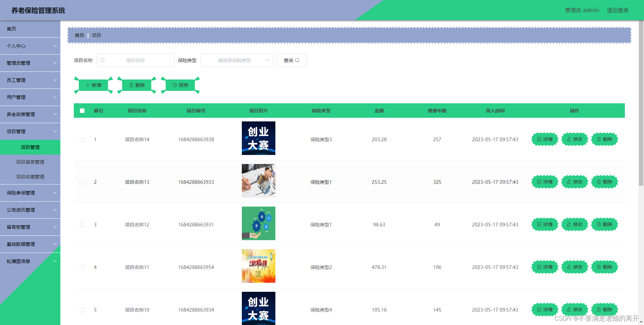Viewport: 644px width, 325px height.
Task: Click the trash icon on the bulk 删除 button
Action: [131, 85]
